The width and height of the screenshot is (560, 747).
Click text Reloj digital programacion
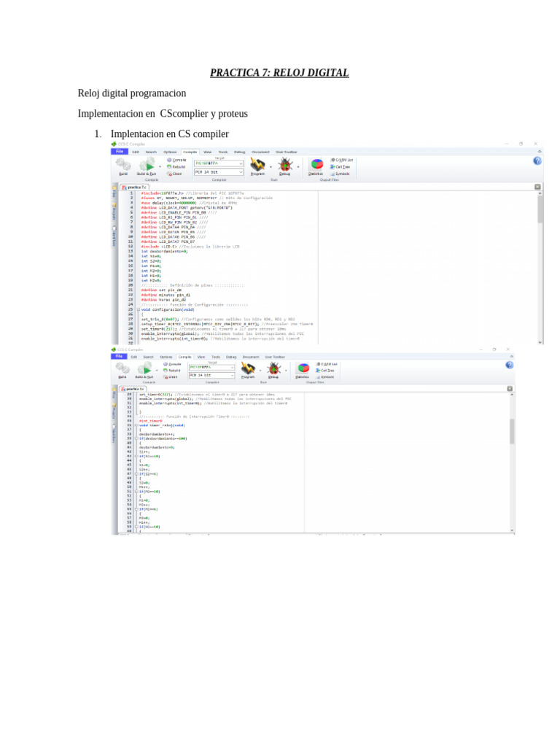(x=132, y=93)
